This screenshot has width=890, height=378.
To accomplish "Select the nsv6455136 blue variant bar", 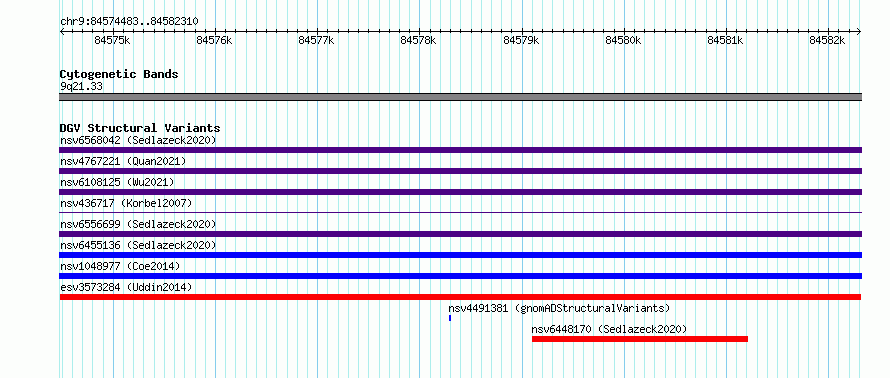I will pos(460,255).
